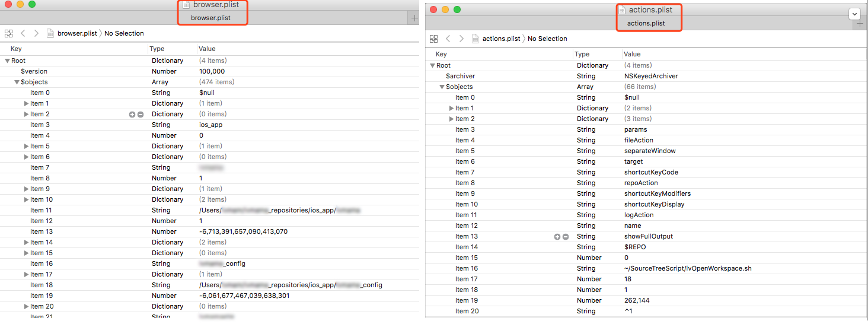Go back in actions.plist editor
This screenshot has height=327, width=868.
point(448,39)
